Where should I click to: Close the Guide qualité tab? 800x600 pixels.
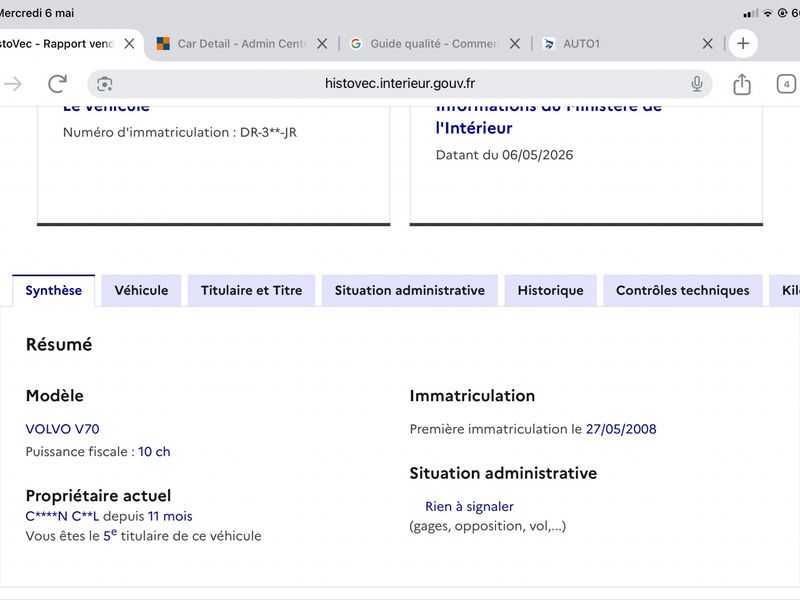[515, 44]
